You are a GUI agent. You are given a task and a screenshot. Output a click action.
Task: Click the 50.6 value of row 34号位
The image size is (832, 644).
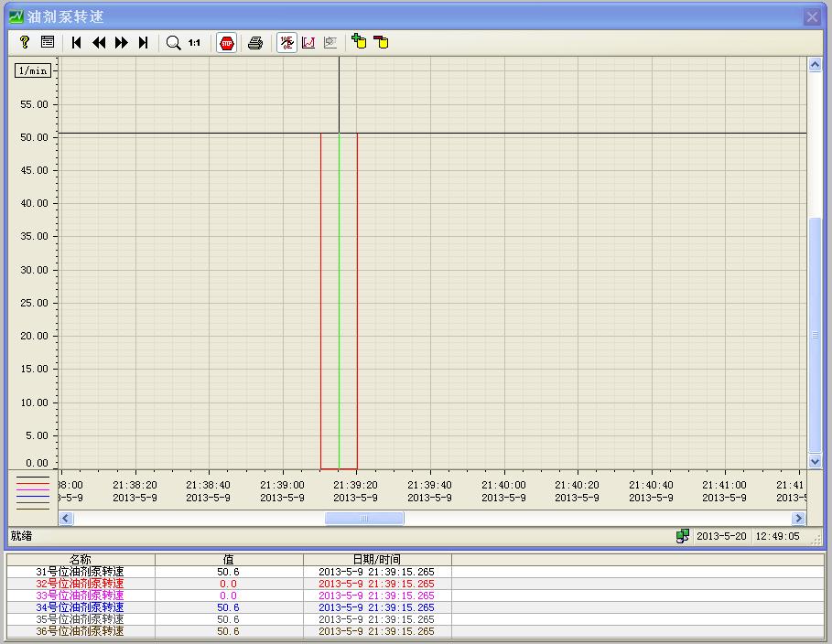[228, 607]
